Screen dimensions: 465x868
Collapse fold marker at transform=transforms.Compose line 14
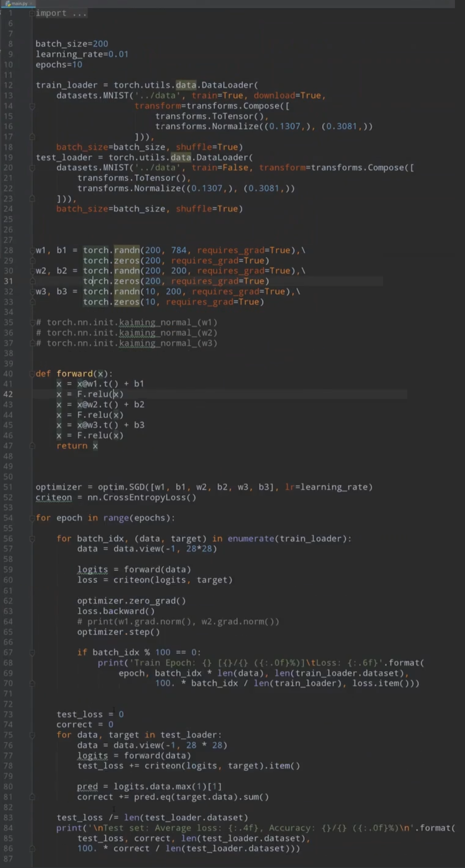[x=32, y=106]
